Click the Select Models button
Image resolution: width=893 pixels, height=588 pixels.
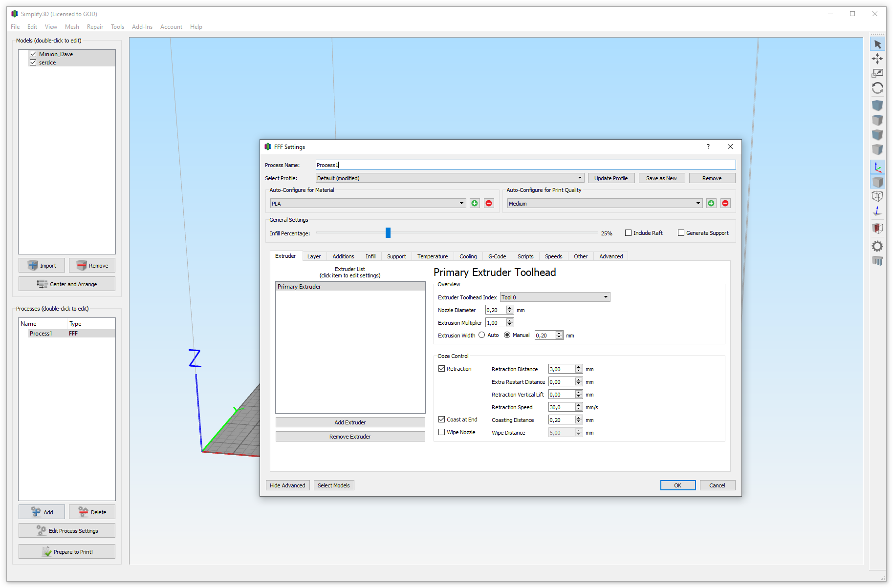[x=334, y=485]
